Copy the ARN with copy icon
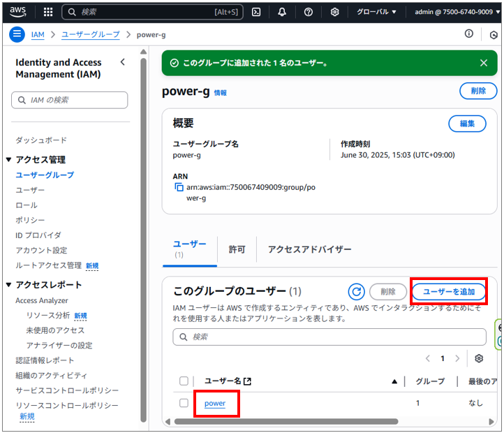The width and height of the screenshot is (504, 433). [x=179, y=187]
